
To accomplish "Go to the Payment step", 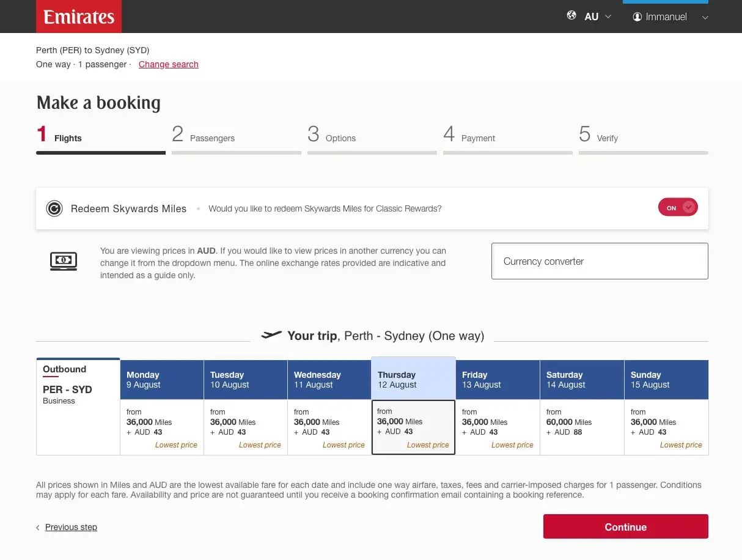I will (470, 135).
